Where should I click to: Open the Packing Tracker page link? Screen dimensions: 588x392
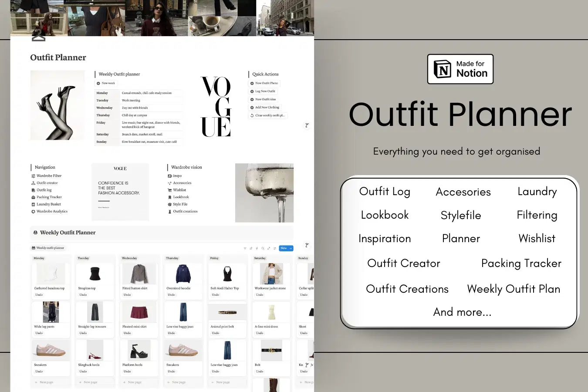pyautogui.click(x=49, y=197)
